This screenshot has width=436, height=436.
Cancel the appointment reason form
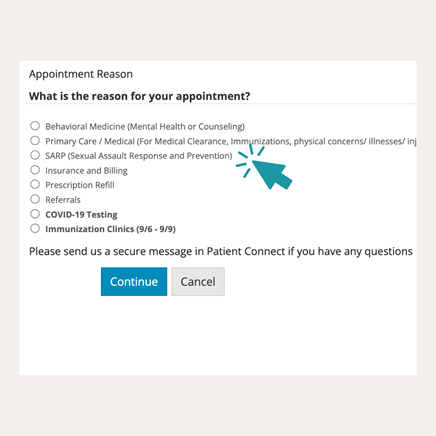coord(198,282)
